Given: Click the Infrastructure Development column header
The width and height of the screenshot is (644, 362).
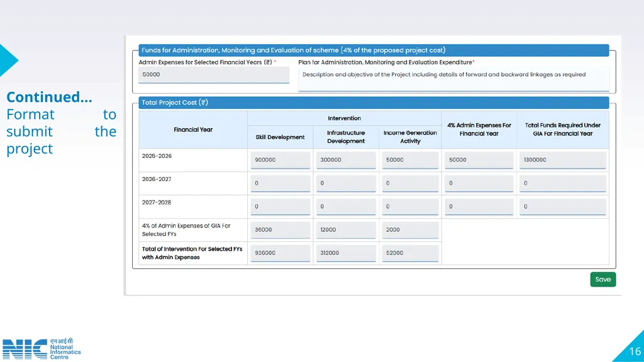Looking at the screenshot, I should [x=346, y=137].
